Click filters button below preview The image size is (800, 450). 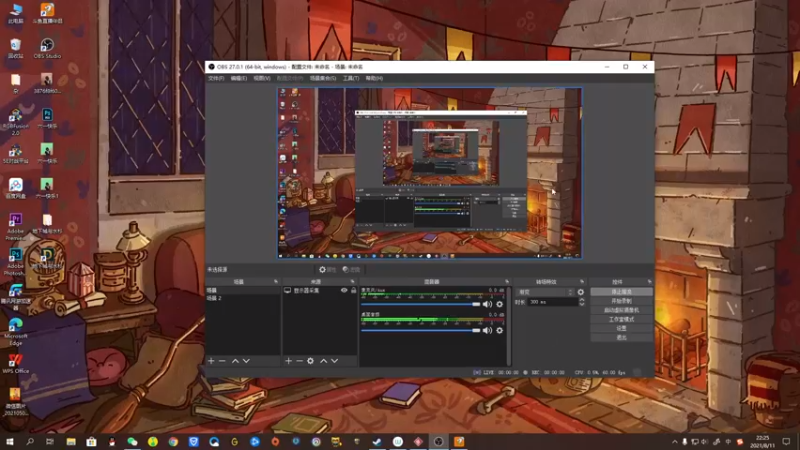click(352, 269)
